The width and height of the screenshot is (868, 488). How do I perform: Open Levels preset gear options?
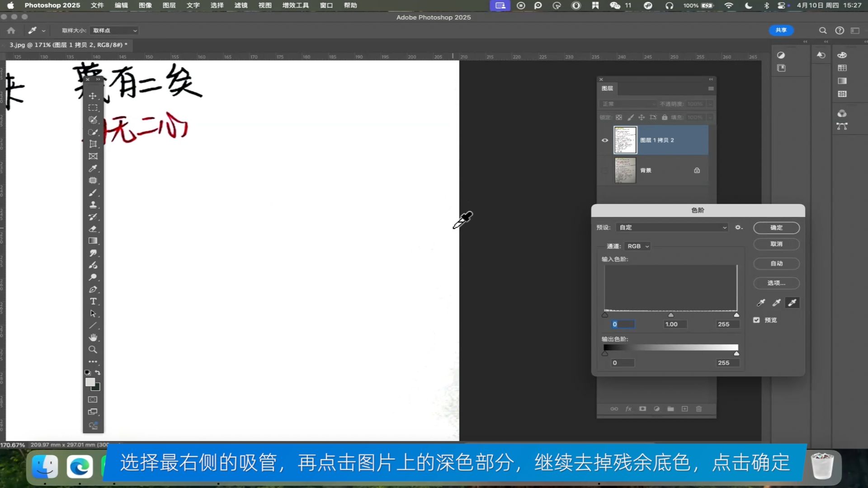click(x=739, y=228)
